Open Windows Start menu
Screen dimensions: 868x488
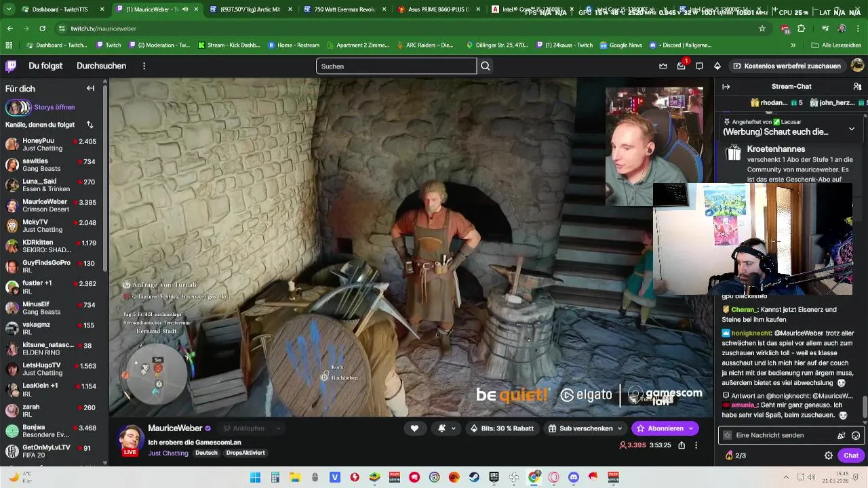pyautogui.click(x=255, y=477)
